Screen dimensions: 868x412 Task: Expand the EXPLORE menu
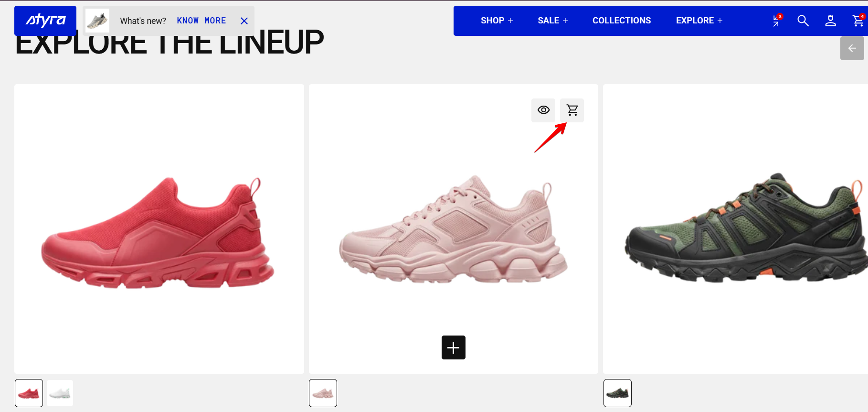click(x=699, y=21)
